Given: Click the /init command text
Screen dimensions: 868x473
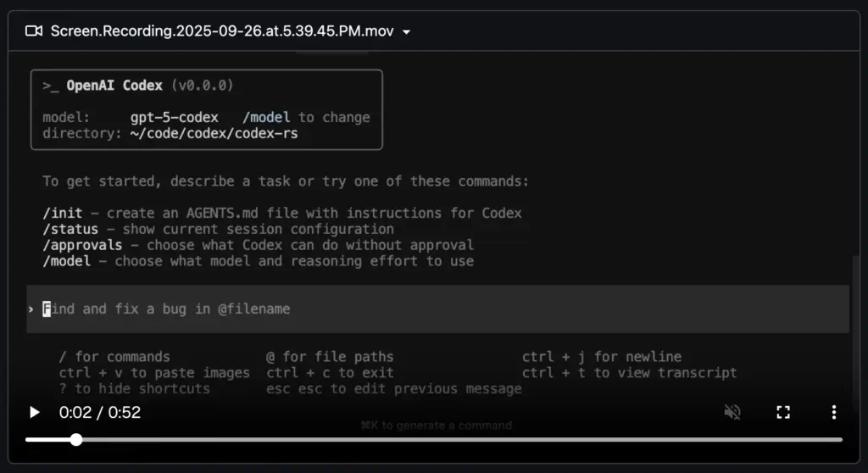Looking at the screenshot, I should click(62, 213).
